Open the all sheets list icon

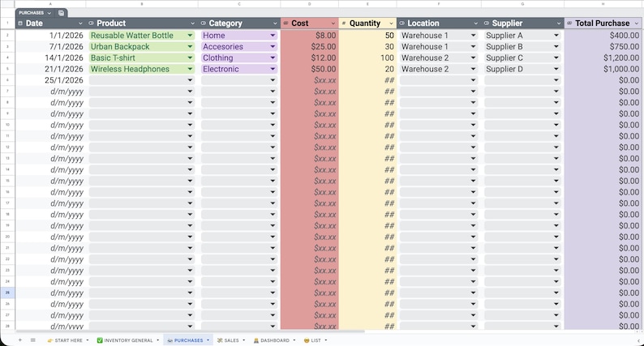click(33, 340)
